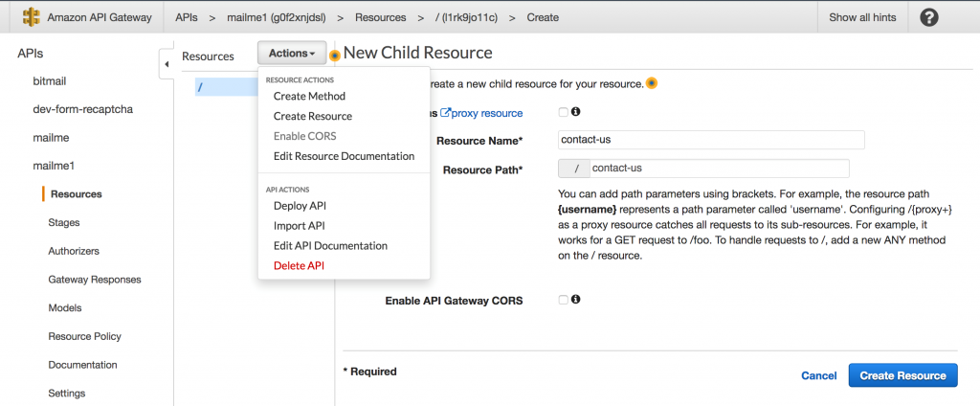Open the Resources breadcrumb link
The width and height of the screenshot is (980, 406).
[381, 17]
